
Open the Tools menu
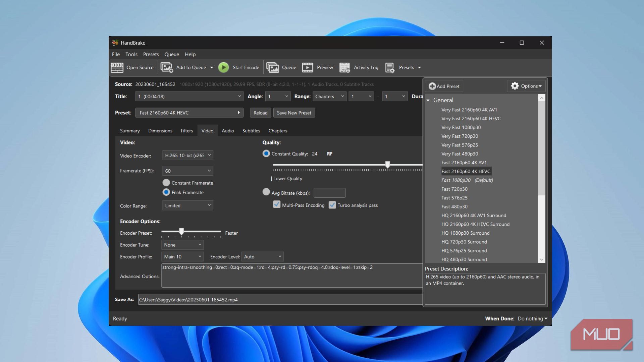coord(131,54)
